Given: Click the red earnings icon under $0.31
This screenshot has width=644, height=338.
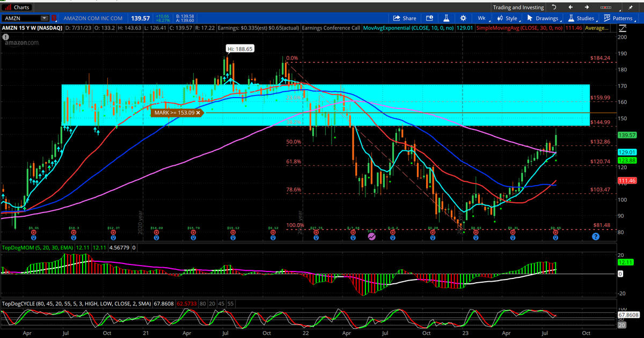Looking at the screenshot, I should point(513,232).
